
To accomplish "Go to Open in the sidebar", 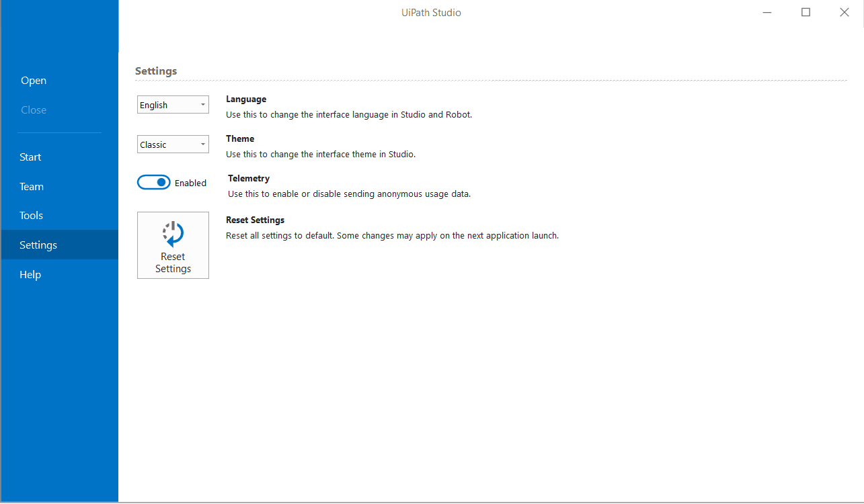I will 59,81.
